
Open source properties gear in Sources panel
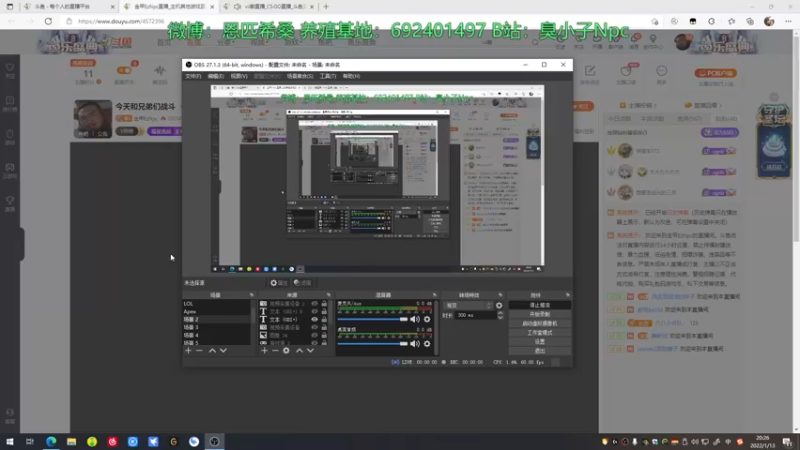(x=286, y=351)
